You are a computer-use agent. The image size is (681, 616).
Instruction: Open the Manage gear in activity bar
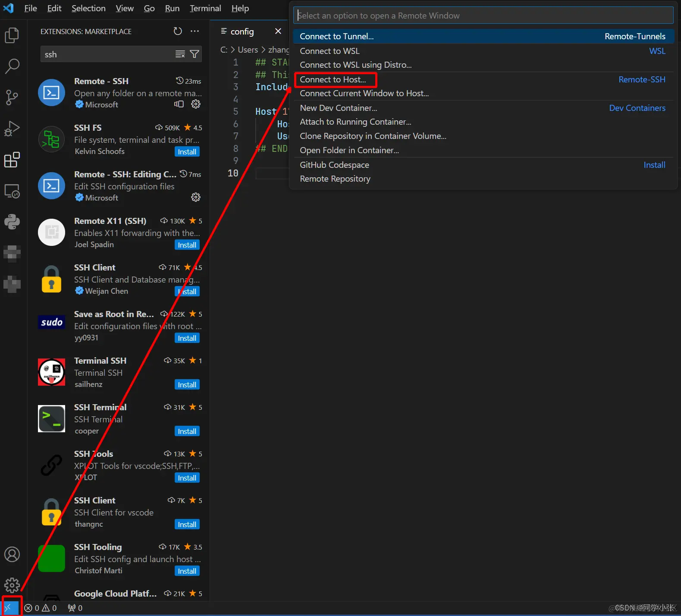(12, 585)
